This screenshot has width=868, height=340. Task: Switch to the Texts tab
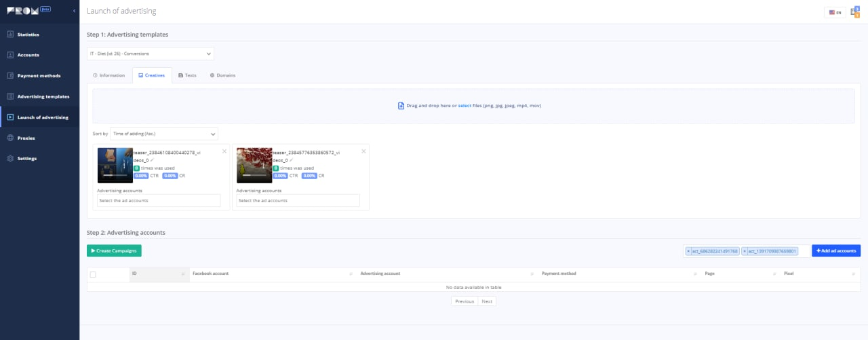pos(187,75)
